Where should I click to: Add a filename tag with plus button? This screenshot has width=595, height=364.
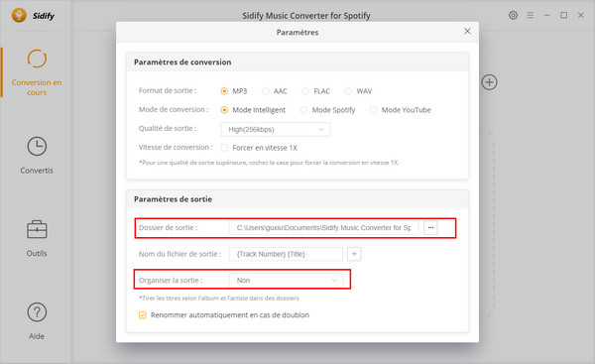[354, 254]
